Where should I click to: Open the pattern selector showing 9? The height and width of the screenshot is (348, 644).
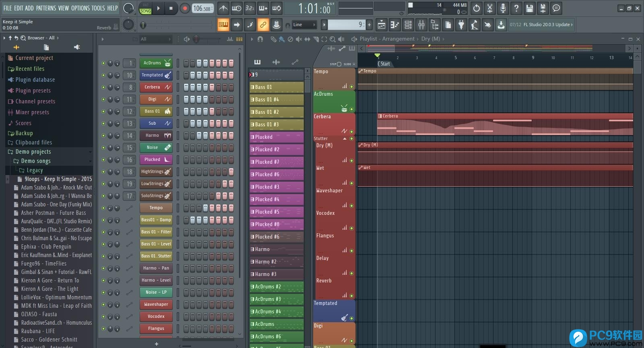(346, 25)
